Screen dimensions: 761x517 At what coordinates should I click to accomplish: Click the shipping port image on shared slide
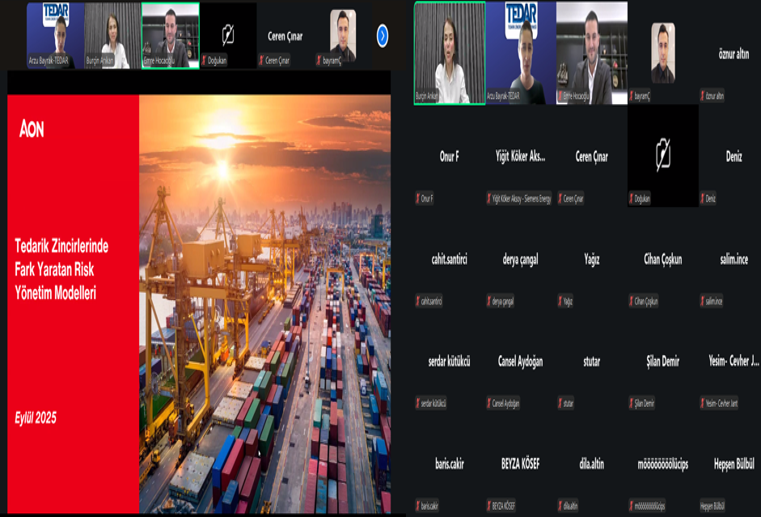(265, 300)
